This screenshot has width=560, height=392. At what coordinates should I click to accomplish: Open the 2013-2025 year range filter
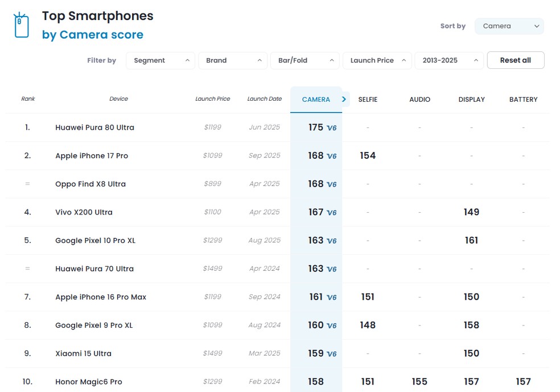click(x=449, y=60)
